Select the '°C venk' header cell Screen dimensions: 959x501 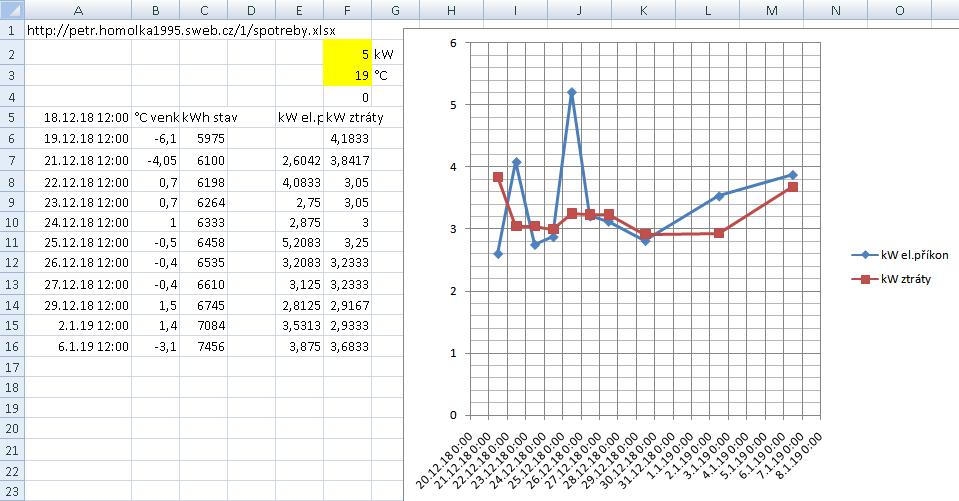(155, 117)
